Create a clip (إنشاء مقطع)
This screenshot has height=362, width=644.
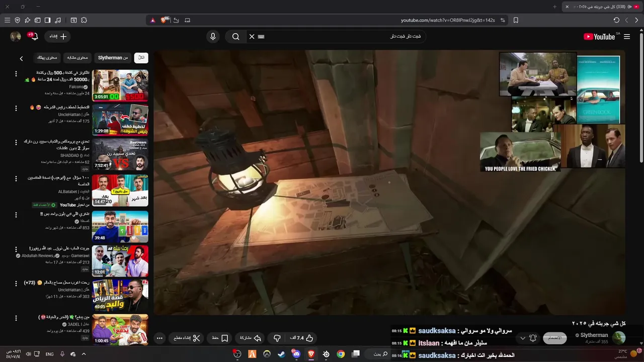[x=187, y=338]
